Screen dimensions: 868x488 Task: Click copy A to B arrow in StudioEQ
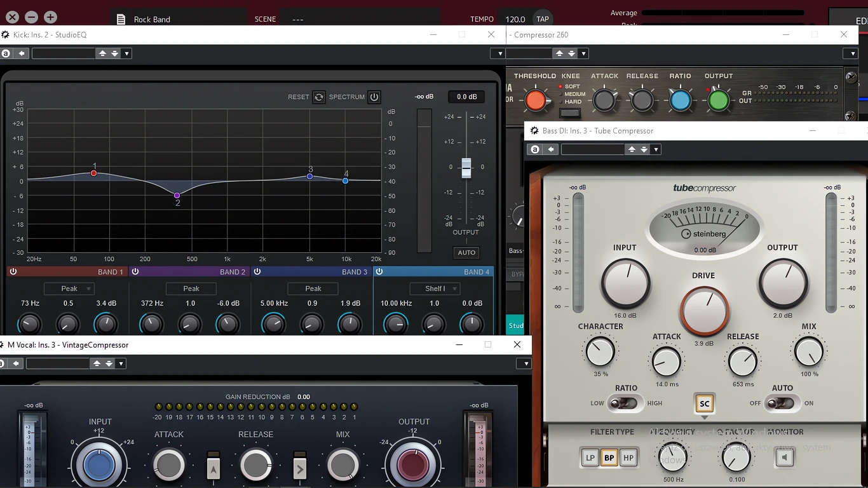pyautogui.click(x=22, y=53)
